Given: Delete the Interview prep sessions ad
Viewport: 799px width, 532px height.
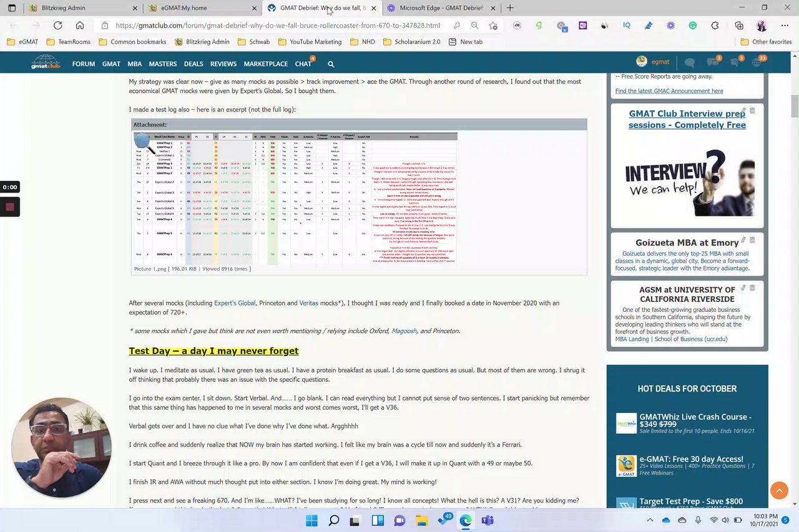Looking at the screenshot, I should click(x=752, y=110).
